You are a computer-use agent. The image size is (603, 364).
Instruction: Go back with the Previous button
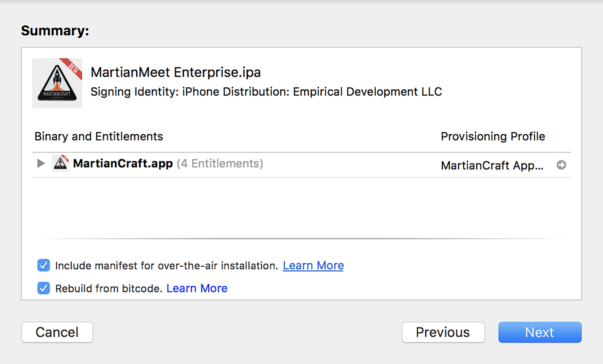pyautogui.click(x=443, y=332)
